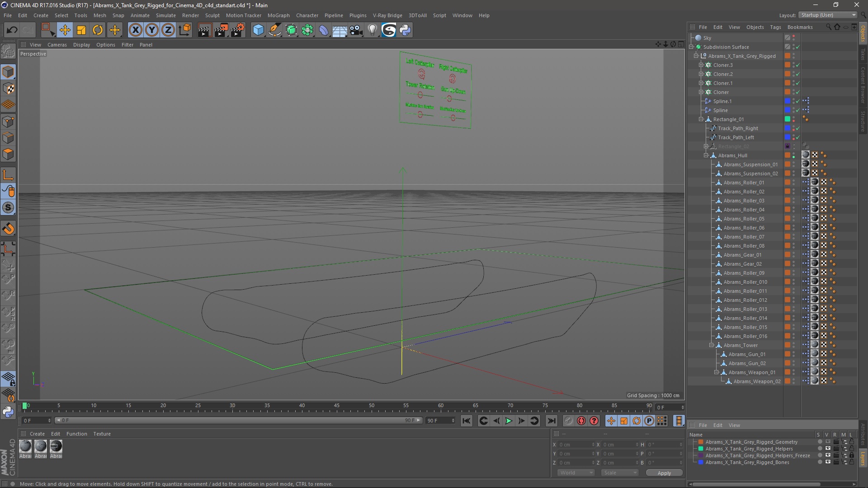The height and width of the screenshot is (488, 868).
Task: Toggle Cloner.3 enable checkmark
Action: 798,65
